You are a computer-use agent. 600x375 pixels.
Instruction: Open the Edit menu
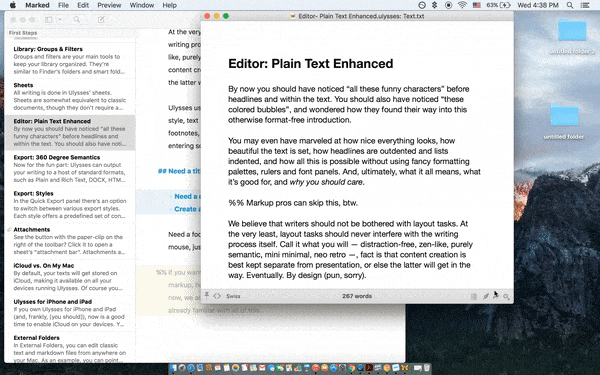click(x=83, y=5)
